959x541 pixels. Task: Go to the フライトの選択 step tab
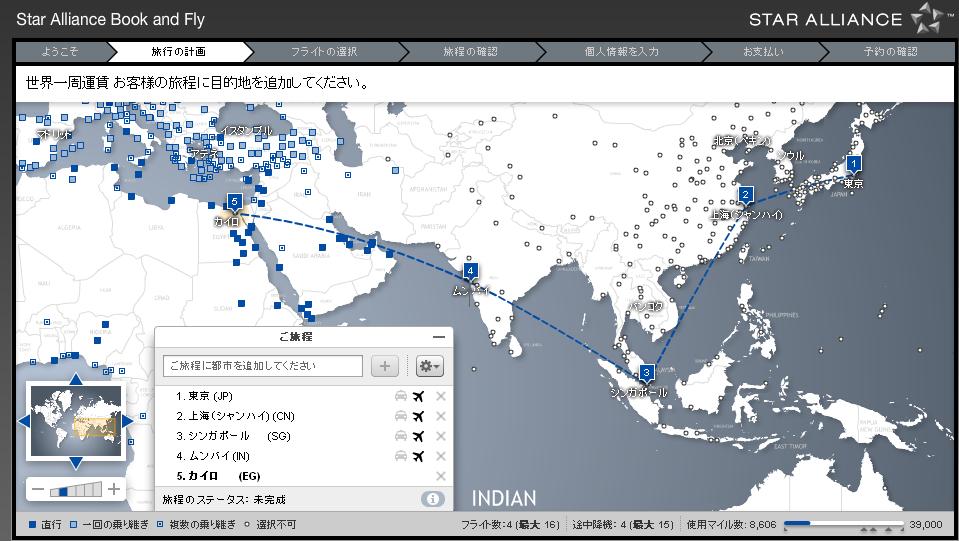point(324,52)
